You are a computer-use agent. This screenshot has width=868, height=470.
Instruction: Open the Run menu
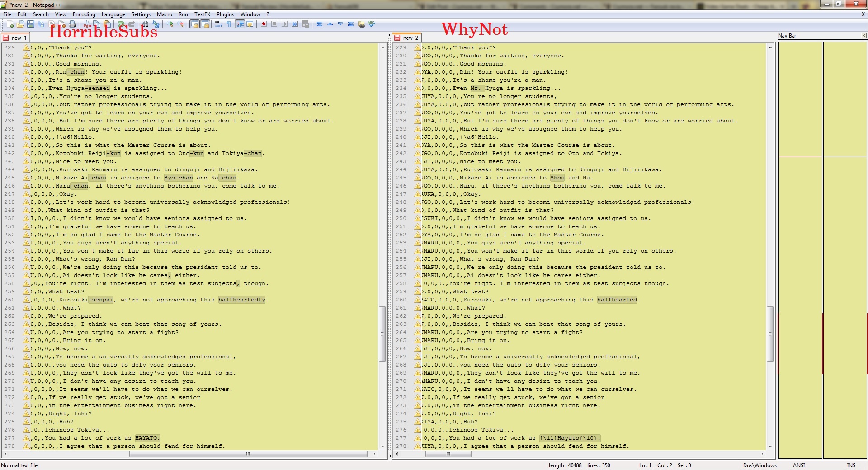183,14
